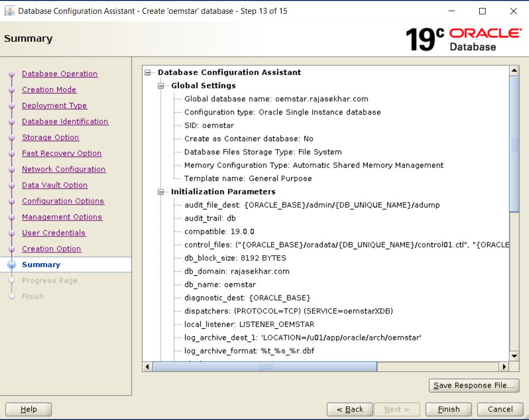Select Database Configuration Assistant root label
529x420 pixels.
pyautogui.click(x=230, y=72)
